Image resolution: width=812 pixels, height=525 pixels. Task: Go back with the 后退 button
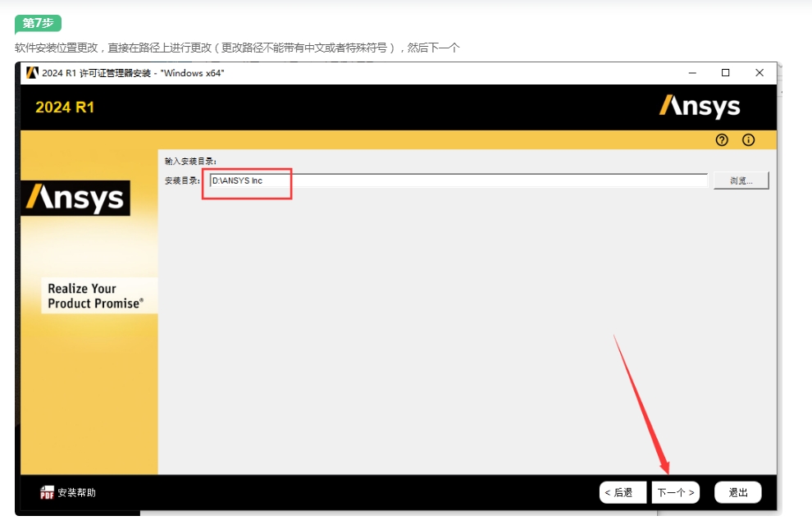tap(623, 492)
